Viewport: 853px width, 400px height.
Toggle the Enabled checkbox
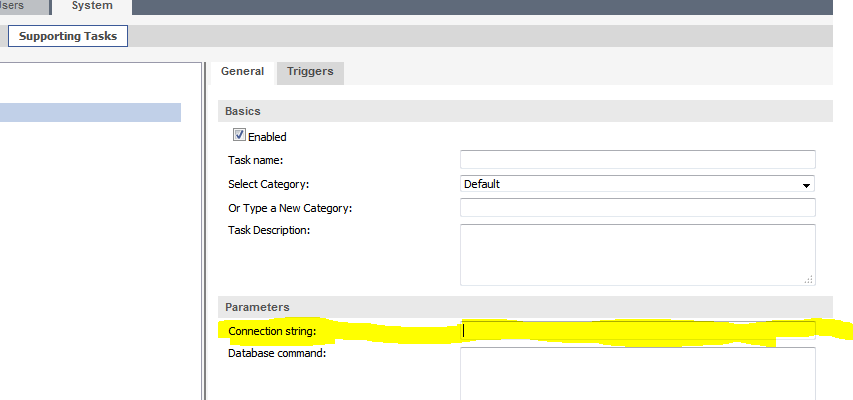click(239, 136)
